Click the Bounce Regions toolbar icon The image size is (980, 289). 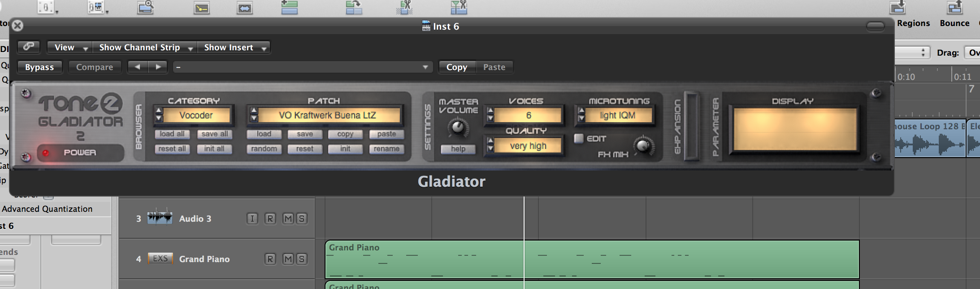coord(898,7)
